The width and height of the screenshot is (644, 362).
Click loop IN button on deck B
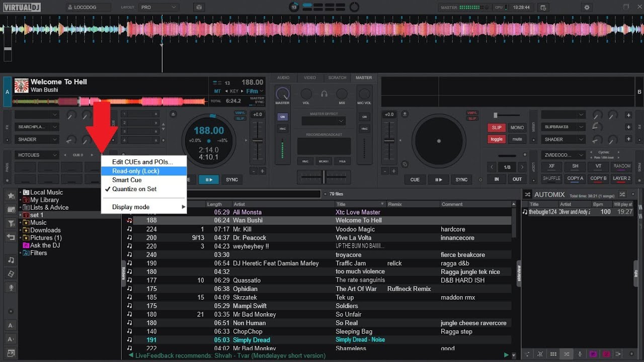click(x=497, y=179)
